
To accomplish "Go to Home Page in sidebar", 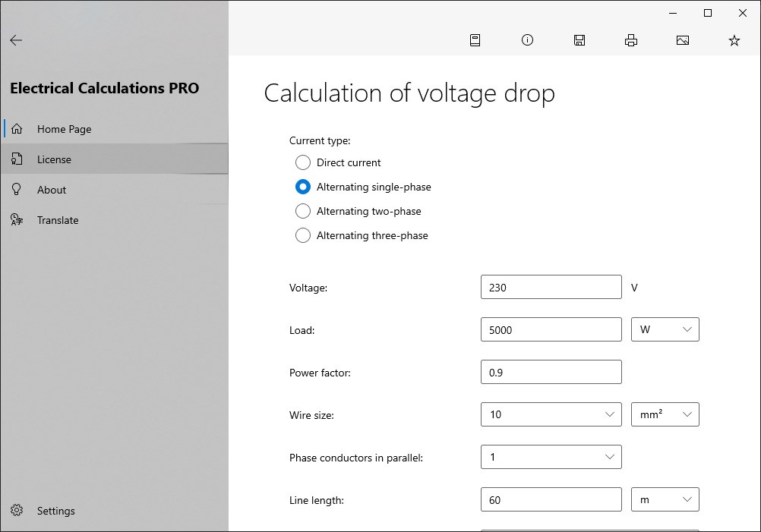I will pyautogui.click(x=64, y=129).
